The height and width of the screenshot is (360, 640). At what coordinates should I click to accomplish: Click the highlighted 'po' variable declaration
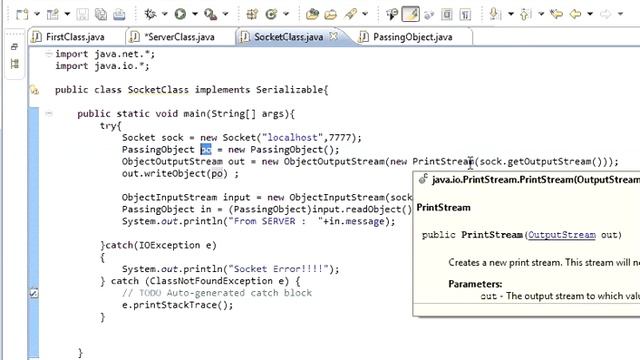[206, 149]
